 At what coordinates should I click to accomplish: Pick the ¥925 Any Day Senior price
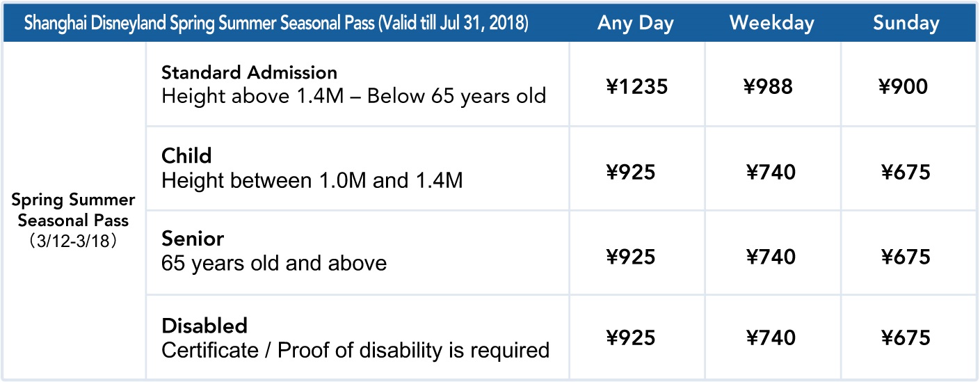point(631,257)
